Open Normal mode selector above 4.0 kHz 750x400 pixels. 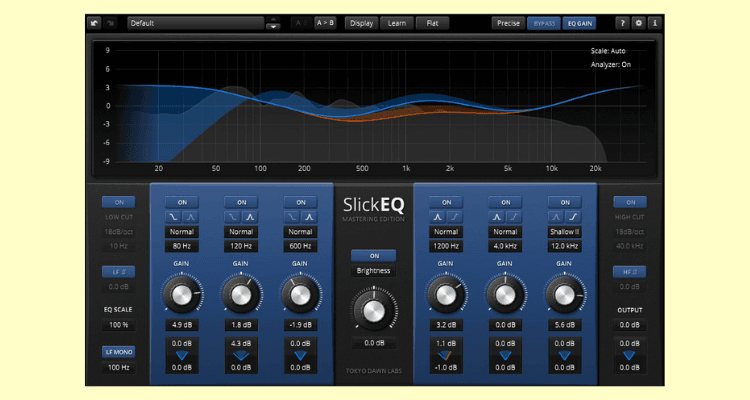tap(505, 232)
